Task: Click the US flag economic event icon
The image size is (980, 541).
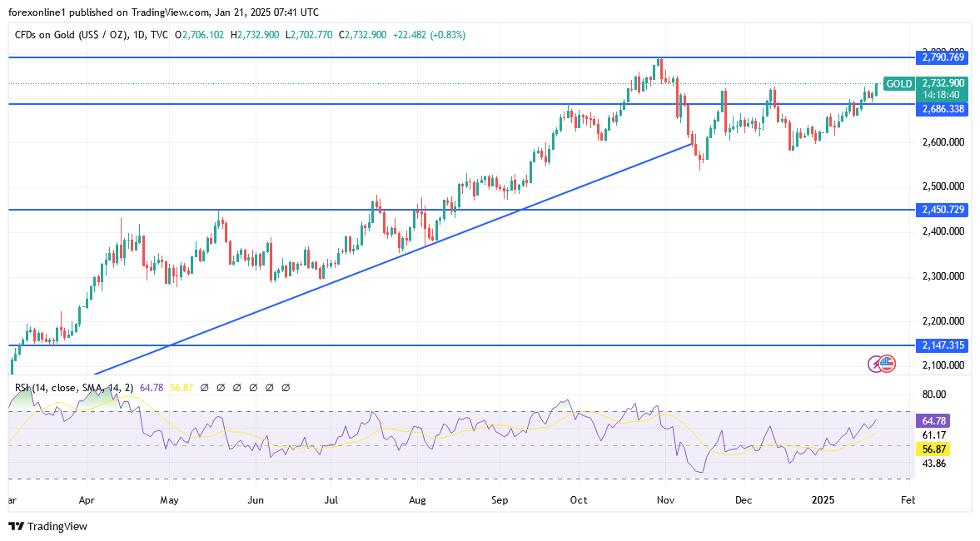Action: [888, 363]
